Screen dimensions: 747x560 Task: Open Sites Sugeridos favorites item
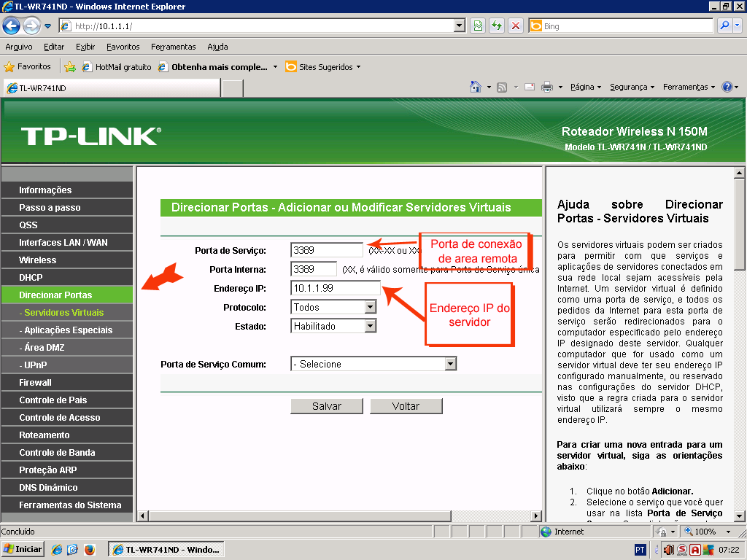click(322, 67)
